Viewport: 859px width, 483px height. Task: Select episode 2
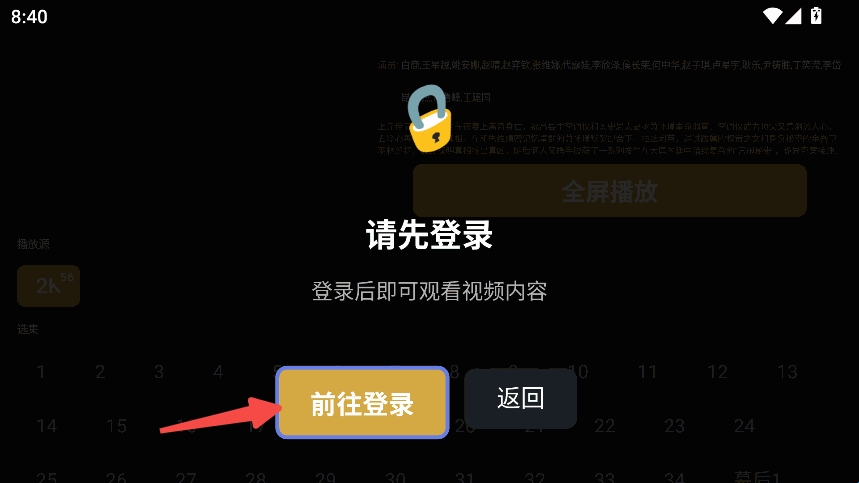[x=100, y=372]
